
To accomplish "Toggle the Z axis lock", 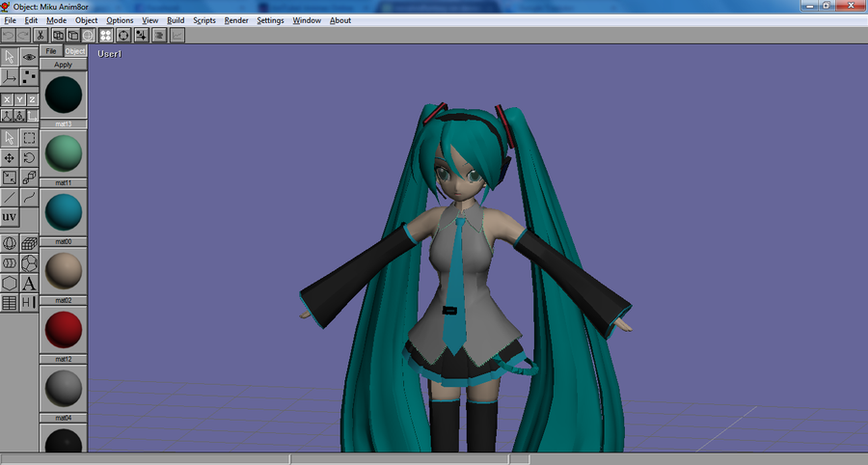I will coord(33,99).
